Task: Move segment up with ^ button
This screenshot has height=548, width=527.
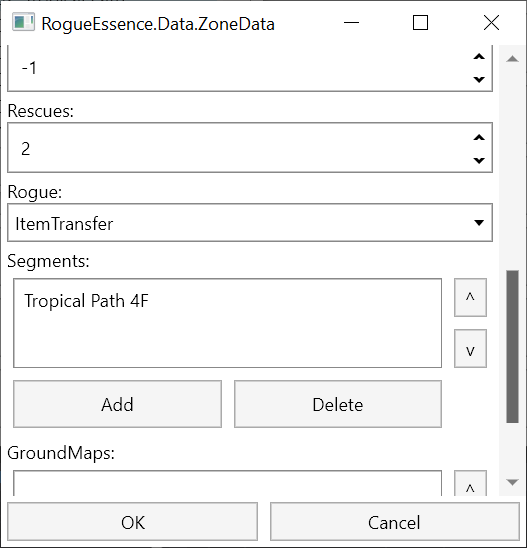Action: tap(470, 297)
